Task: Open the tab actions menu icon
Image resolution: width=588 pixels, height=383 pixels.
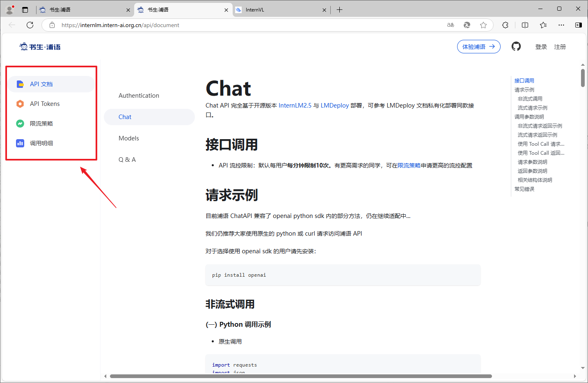Action: coord(25,10)
